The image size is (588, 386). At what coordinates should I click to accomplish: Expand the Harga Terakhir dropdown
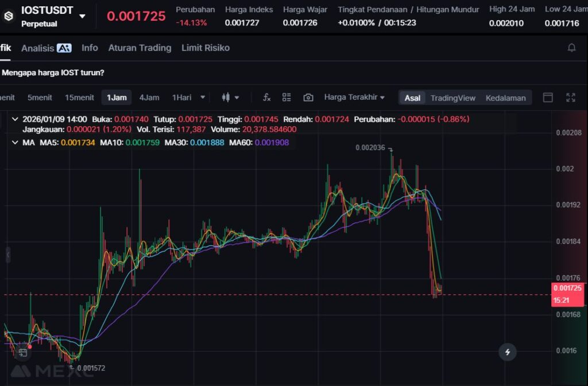click(x=354, y=98)
